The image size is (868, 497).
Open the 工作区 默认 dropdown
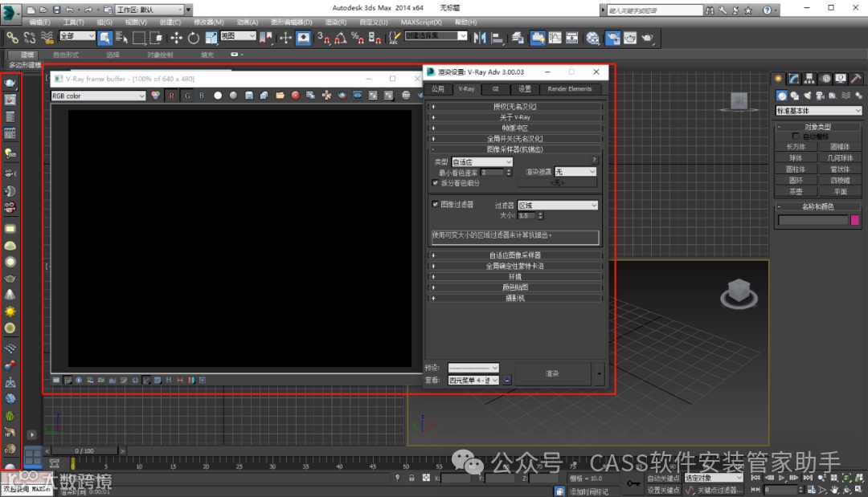[149, 10]
